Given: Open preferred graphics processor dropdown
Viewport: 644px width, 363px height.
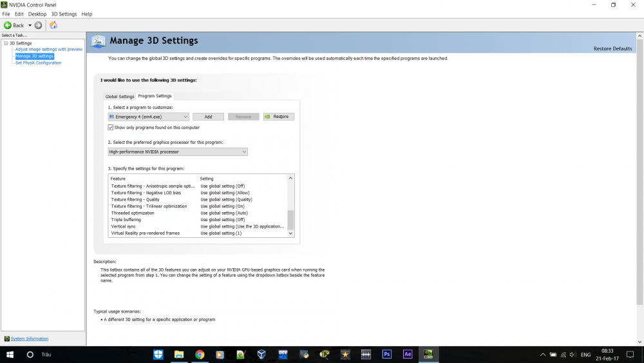Looking at the screenshot, I should [x=178, y=152].
